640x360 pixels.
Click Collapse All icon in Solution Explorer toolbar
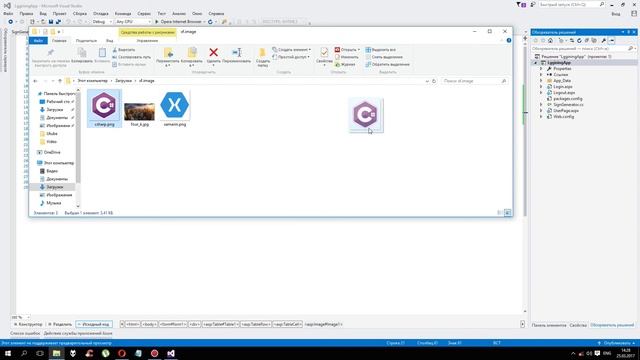tap(587, 40)
